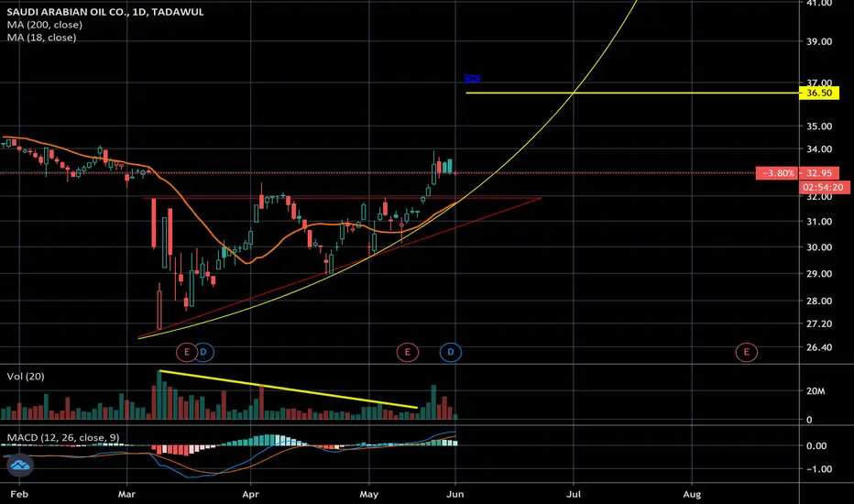Click the 27.20 price axis label
Viewport: 854px width, 504px height.
819,324
